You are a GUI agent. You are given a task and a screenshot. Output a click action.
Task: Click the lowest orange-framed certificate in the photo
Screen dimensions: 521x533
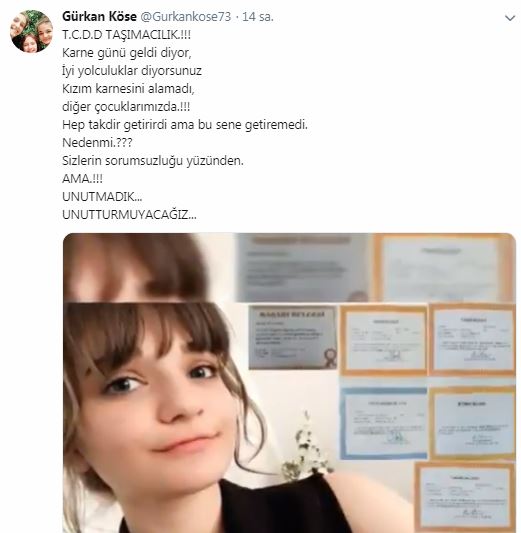click(x=464, y=497)
